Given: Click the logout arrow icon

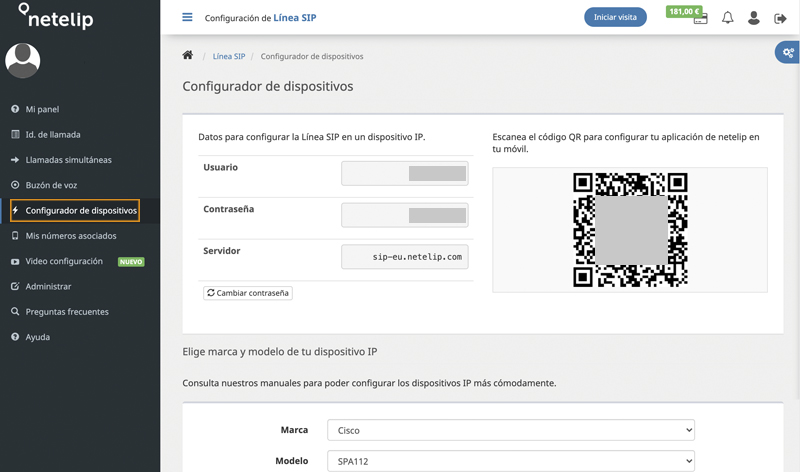Looking at the screenshot, I should point(780,19).
